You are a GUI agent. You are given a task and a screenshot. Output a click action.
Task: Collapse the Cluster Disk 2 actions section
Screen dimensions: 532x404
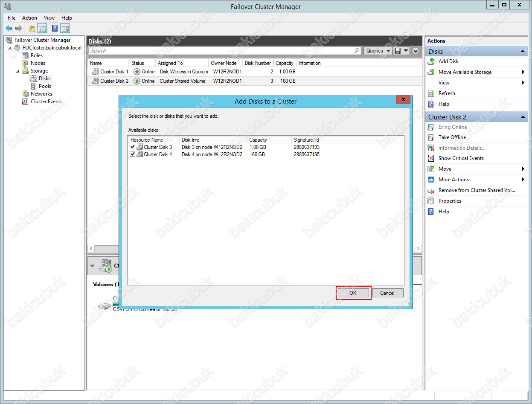coord(523,117)
